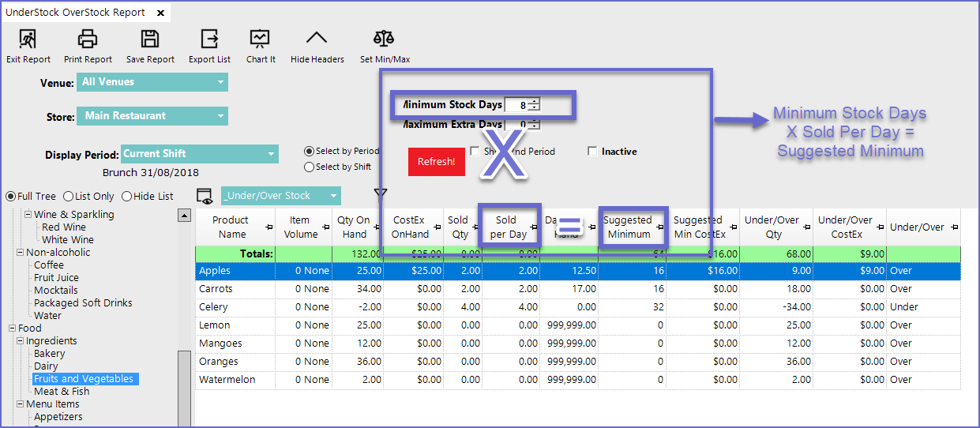This screenshot has height=428, width=980.
Task: Open Set Min/Max scales icon
Action: tap(385, 39)
